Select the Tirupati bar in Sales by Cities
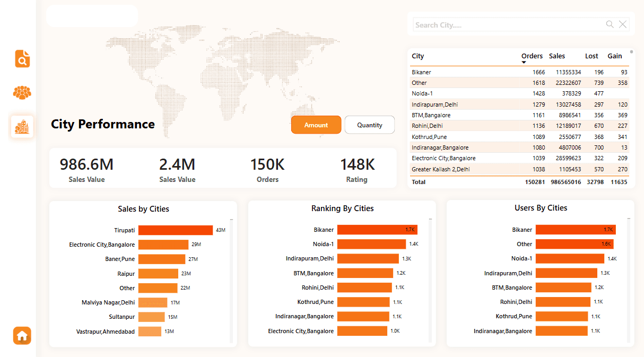644x357 pixels. click(175, 230)
